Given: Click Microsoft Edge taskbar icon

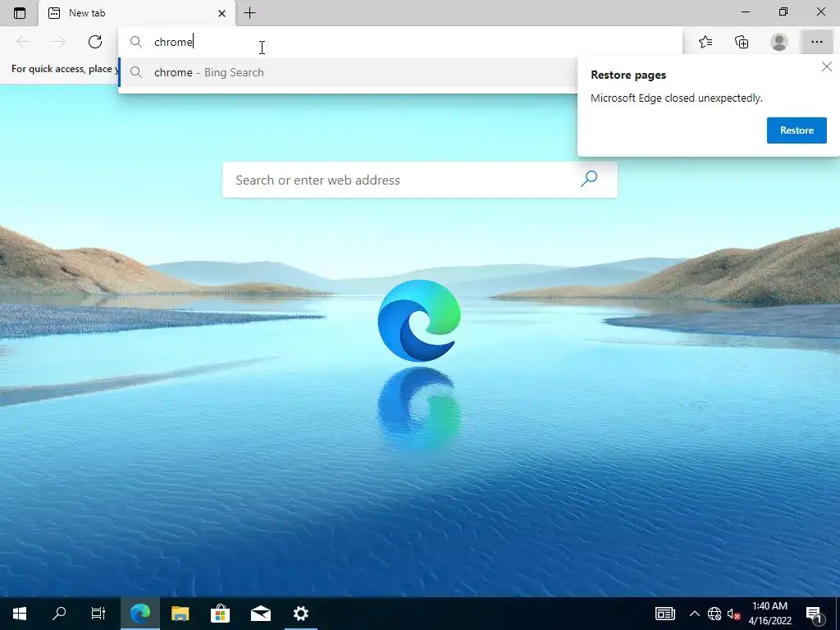Looking at the screenshot, I should click(140, 614).
